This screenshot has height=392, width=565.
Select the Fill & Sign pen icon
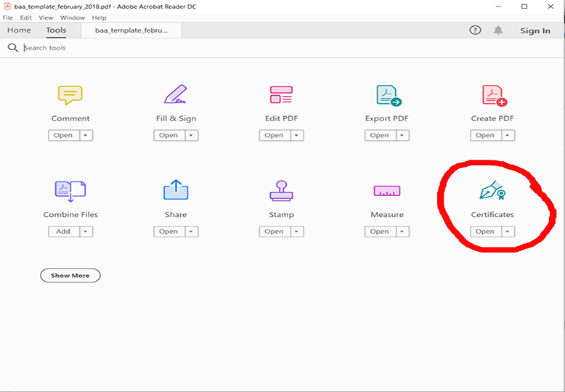pyautogui.click(x=176, y=94)
